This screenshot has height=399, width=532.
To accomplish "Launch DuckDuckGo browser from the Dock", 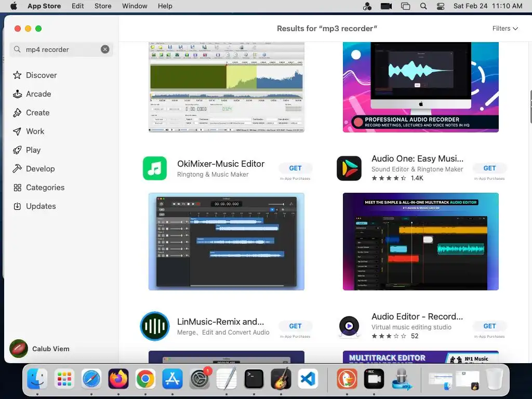I will [x=347, y=379].
